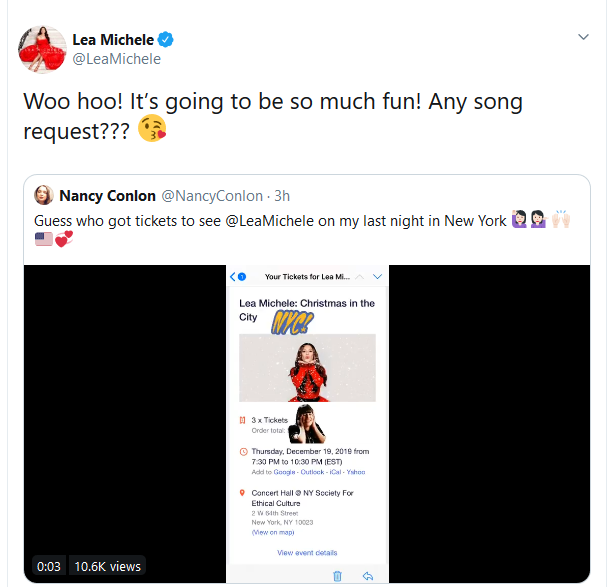This screenshot has width=615, height=587.
Task: Open the tweet options chevron menu
Action: point(584,37)
